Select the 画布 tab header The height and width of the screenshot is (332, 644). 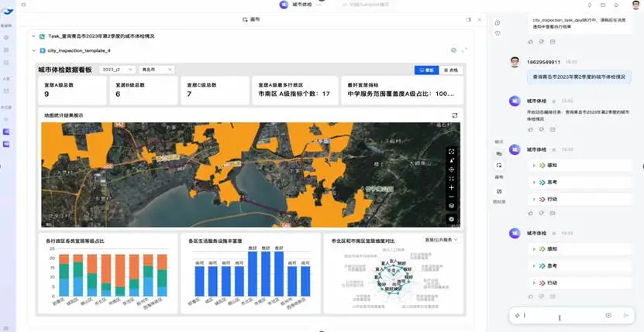[252, 19]
